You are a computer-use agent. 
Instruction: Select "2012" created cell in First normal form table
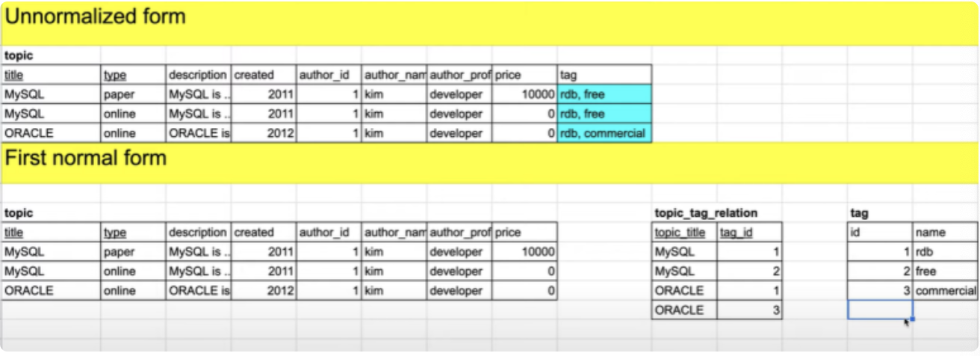pyautogui.click(x=264, y=291)
